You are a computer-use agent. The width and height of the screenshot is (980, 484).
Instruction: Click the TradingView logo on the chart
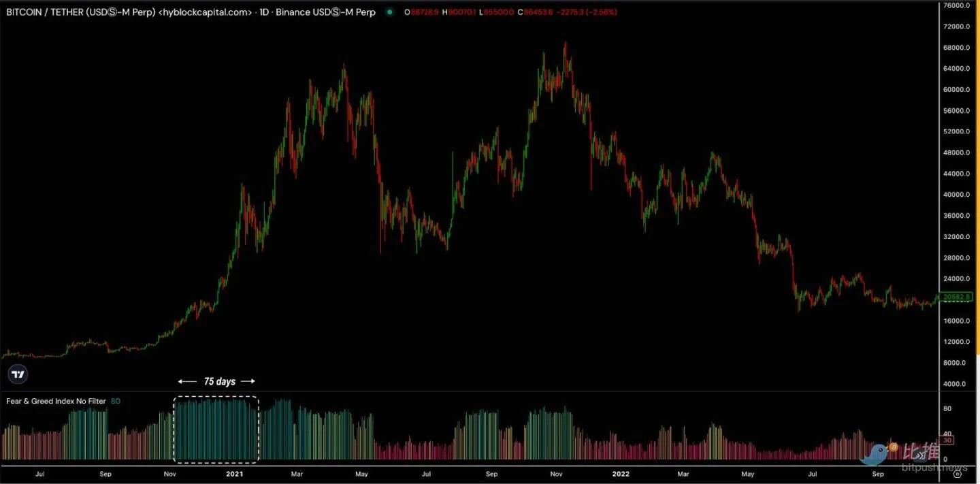(18, 374)
